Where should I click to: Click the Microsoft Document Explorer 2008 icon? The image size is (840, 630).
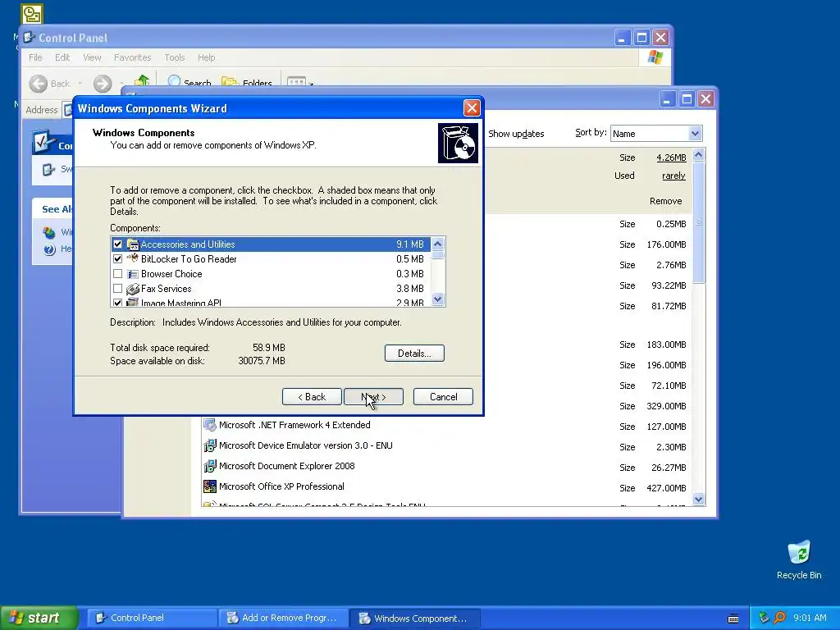tap(209, 466)
